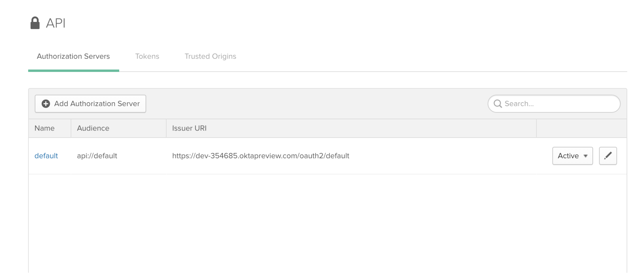Open the Trusted Origins tab
Image resolution: width=644 pixels, height=273 pixels.
210,56
